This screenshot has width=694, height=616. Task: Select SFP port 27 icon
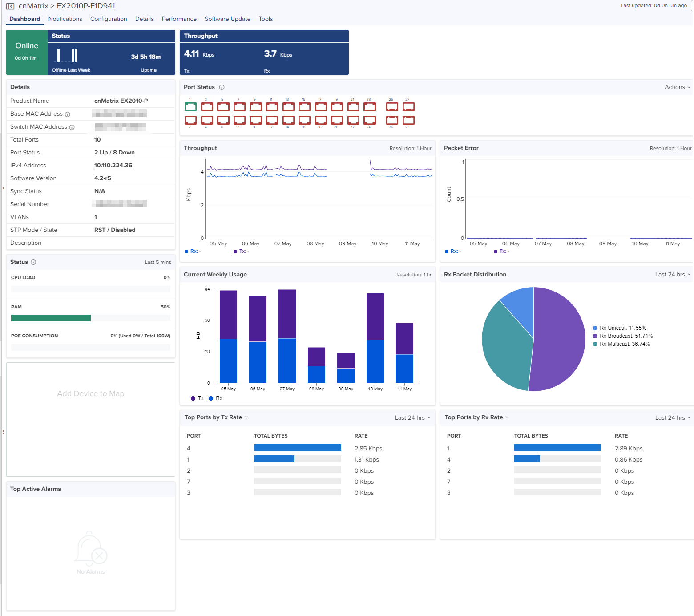click(x=408, y=107)
